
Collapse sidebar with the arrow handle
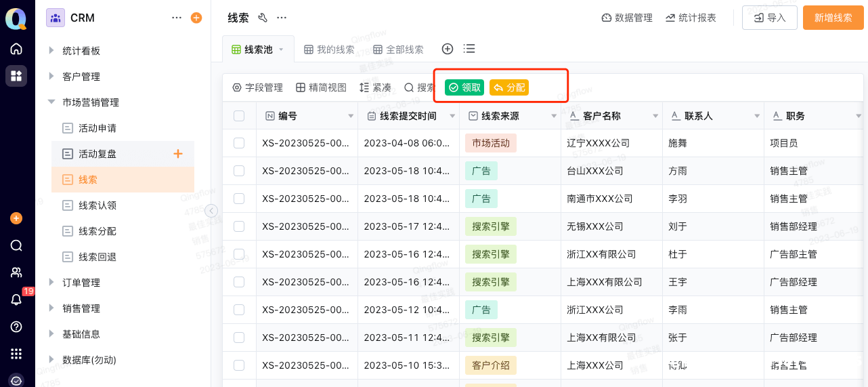[x=211, y=211]
